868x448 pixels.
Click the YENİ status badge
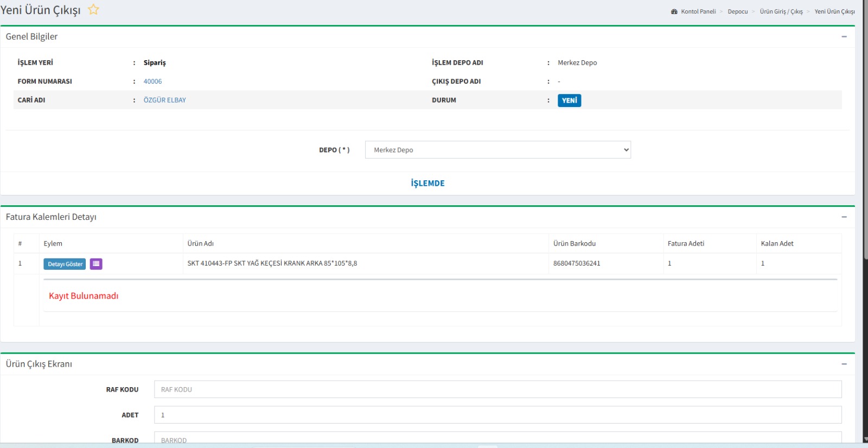pyautogui.click(x=569, y=100)
